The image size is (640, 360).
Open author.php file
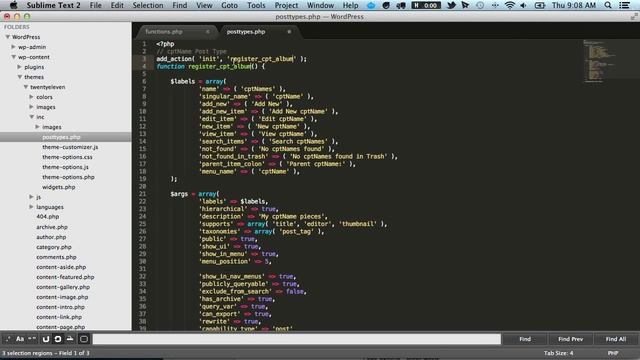pyautogui.click(x=51, y=237)
